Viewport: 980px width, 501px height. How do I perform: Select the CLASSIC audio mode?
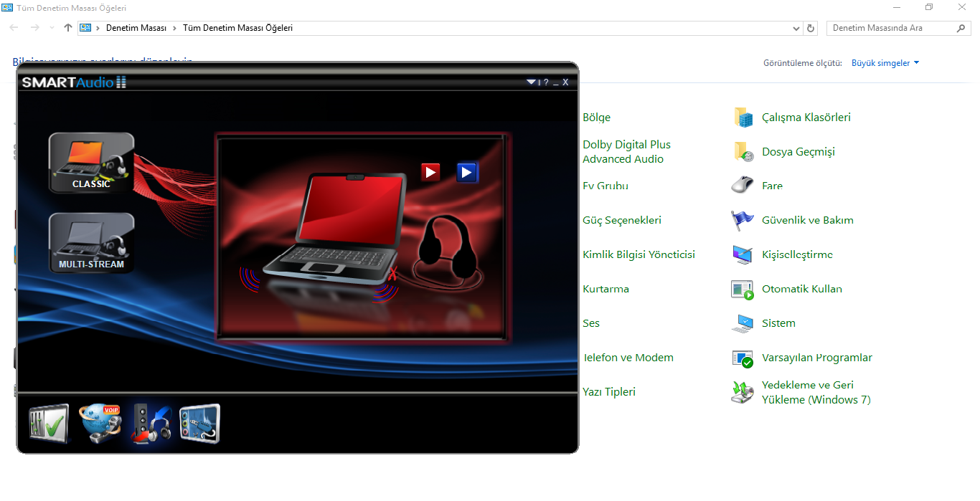[91, 163]
